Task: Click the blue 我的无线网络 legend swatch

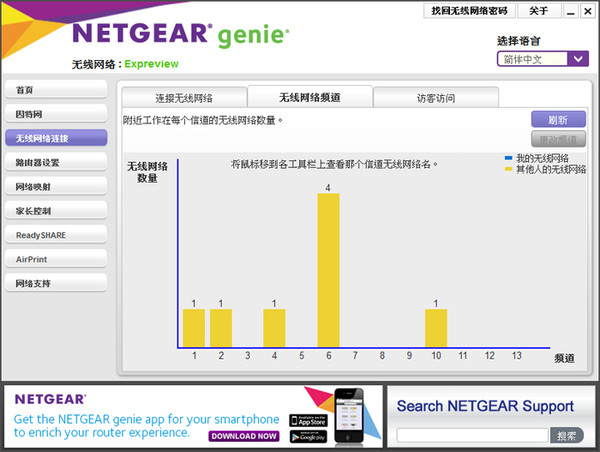Action: click(509, 158)
